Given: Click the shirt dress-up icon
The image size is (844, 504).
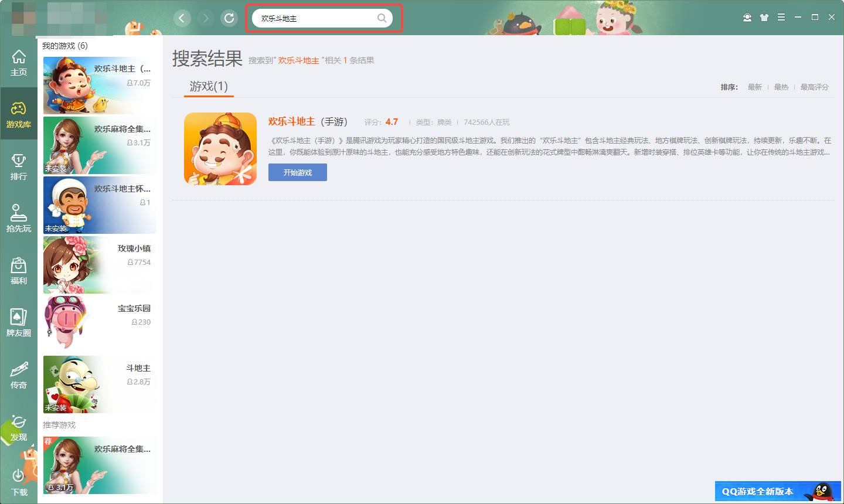Looking at the screenshot, I should point(764,18).
